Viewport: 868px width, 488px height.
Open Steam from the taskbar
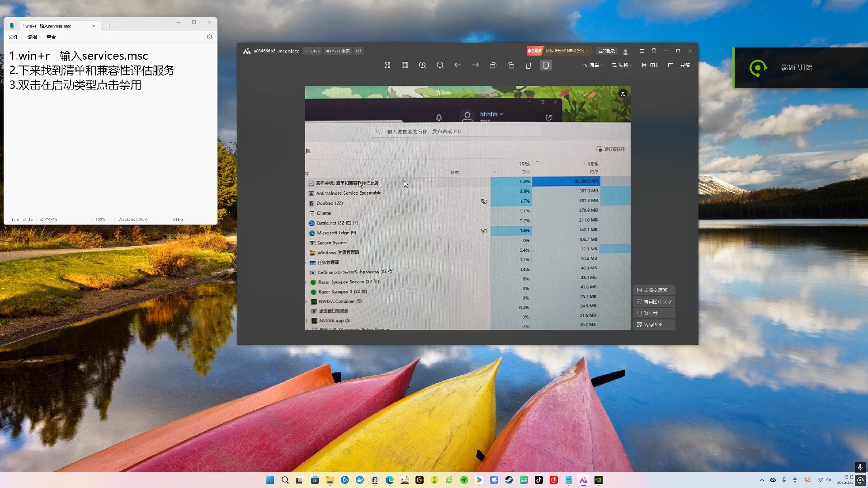pyautogui.click(x=509, y=480)
